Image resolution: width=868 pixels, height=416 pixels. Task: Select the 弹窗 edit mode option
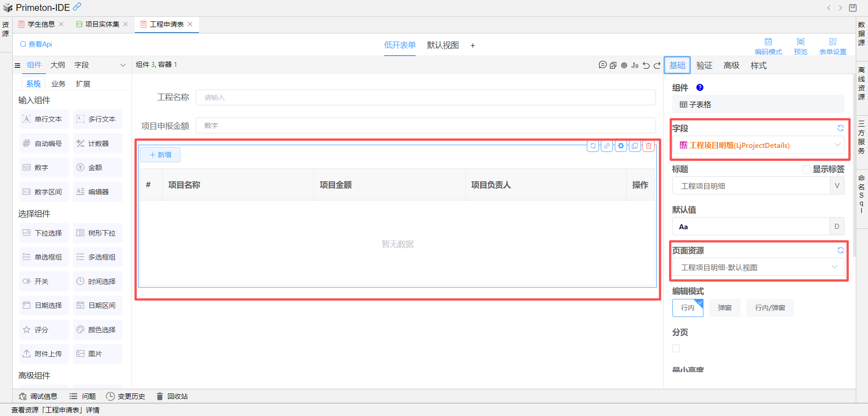725,308
